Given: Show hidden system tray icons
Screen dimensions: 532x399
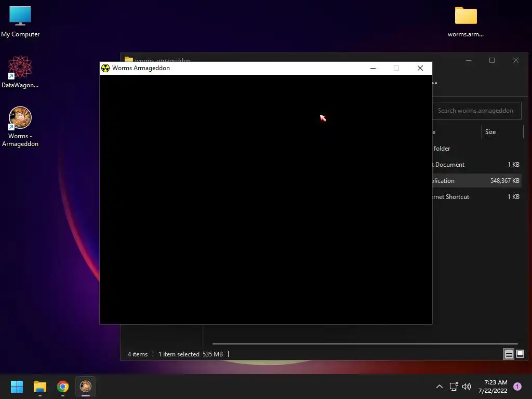Looking at the screenshot, I should [440, 387].
